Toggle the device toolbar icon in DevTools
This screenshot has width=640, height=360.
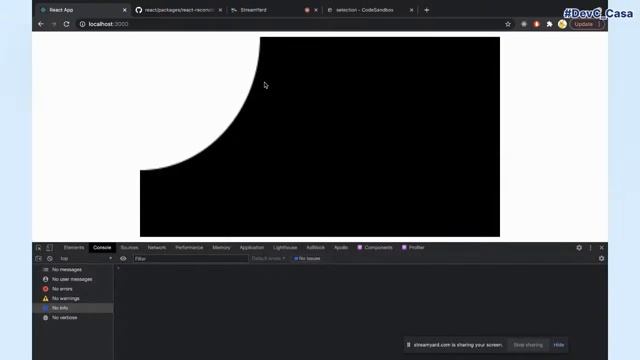[x=49, y=248]
